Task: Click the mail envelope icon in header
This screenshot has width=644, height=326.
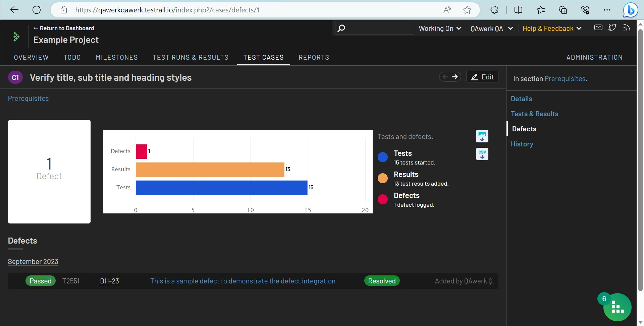Action: coord(598,27)
